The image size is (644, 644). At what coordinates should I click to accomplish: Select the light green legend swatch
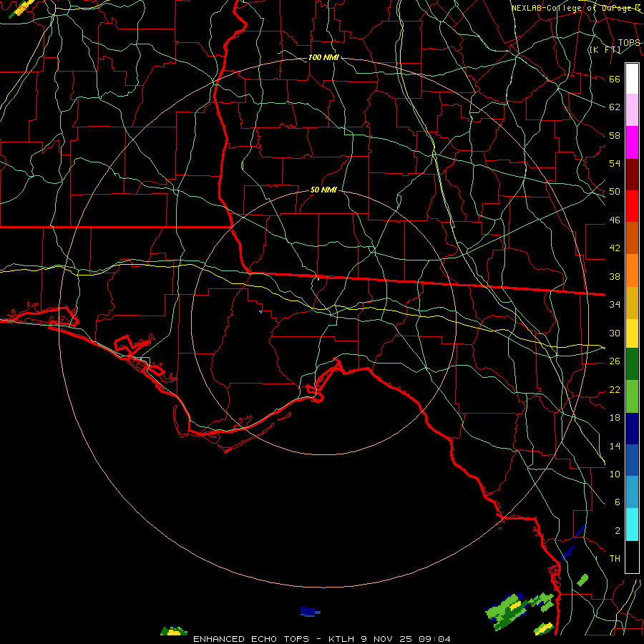pos(632,396)
